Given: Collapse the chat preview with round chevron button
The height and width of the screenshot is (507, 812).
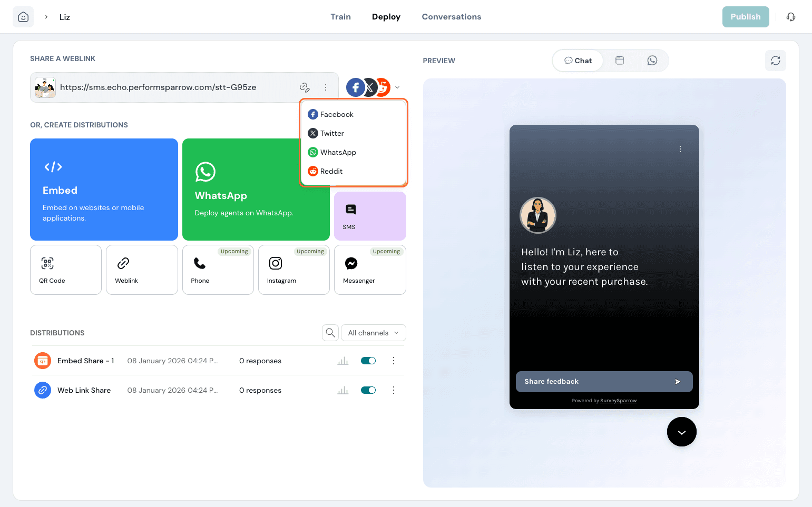Looking at the screenshot, I should 681,432.
